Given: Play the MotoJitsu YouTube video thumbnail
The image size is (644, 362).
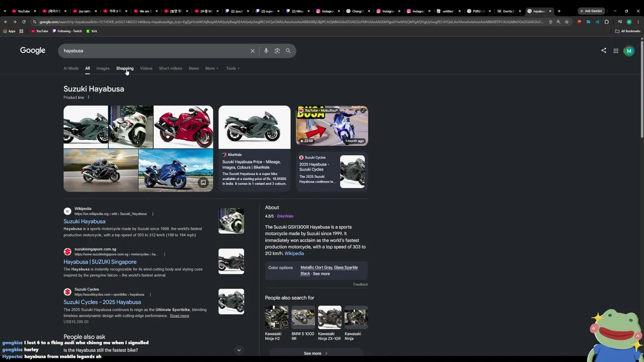Looking at the screenshot, I should click(x=332, y=126).
